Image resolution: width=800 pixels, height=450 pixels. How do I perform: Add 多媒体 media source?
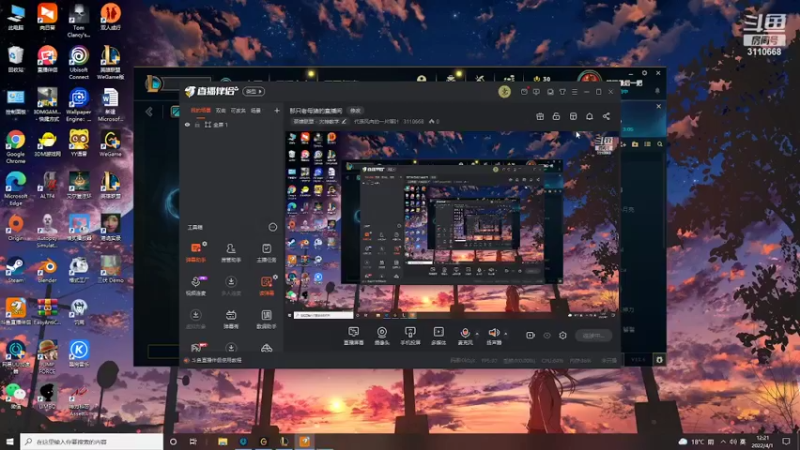(438, 336)
